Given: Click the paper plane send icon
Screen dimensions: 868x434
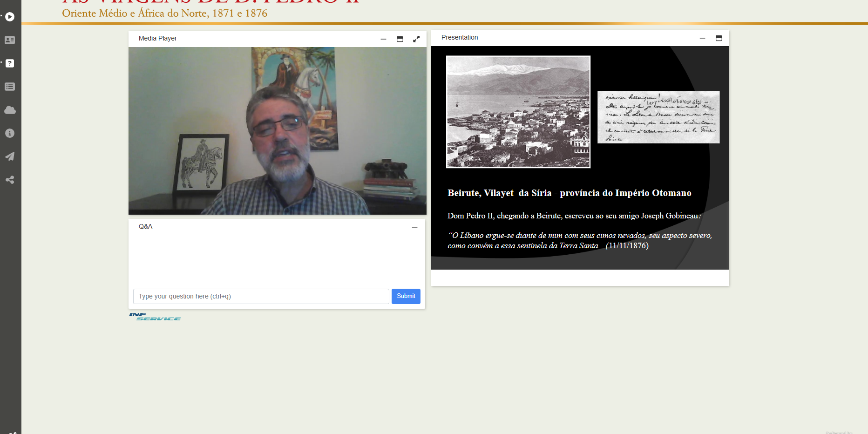Looking at the screenshot, I should point(10,156).
